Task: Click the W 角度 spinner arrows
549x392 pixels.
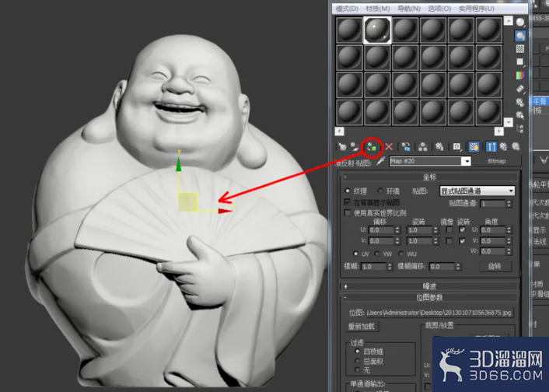Action: [509, 251]
